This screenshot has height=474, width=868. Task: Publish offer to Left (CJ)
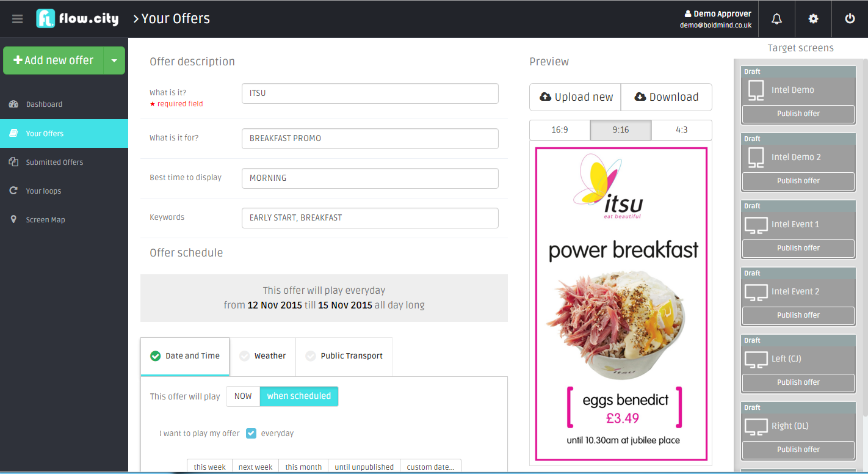tap(798, 382)
